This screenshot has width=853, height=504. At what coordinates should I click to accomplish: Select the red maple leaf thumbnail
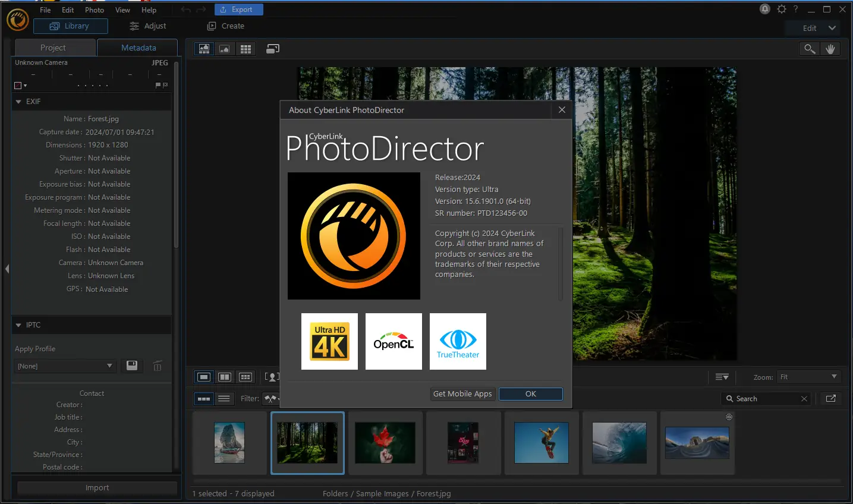[x=385, y=443]
